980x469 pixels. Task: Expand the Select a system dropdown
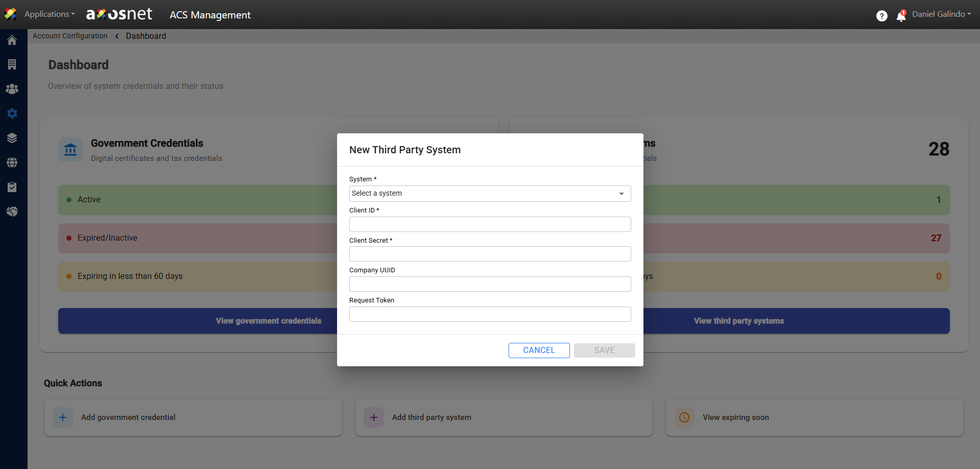click(490, 194)
